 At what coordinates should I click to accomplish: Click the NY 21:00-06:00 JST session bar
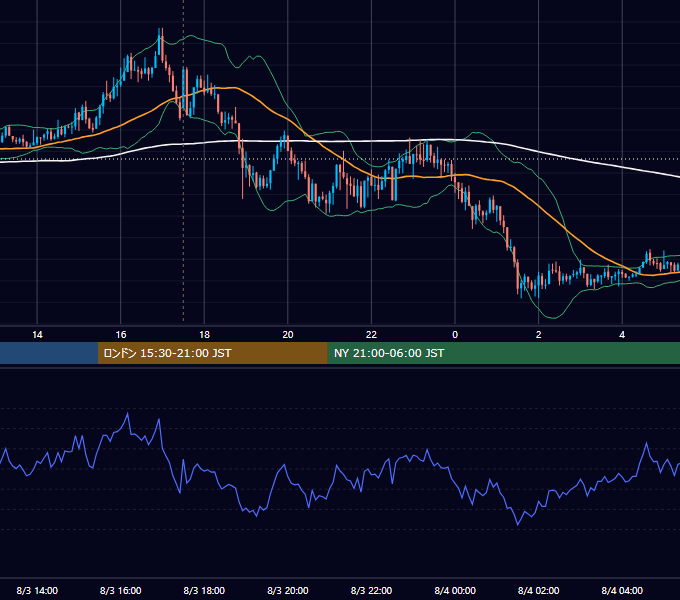click(503, 353)
